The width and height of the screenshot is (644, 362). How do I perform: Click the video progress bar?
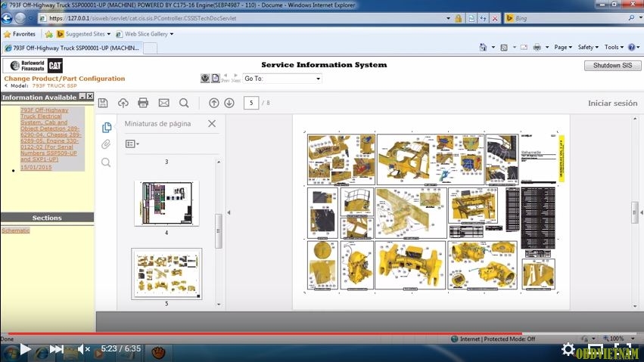click(x=303, y=333)
